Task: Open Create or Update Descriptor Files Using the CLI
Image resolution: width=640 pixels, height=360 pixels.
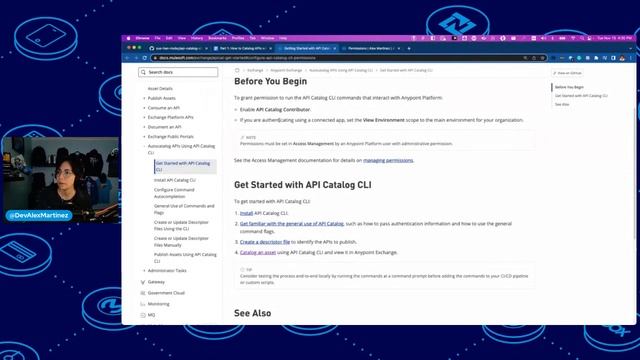Action: [181, 225]
